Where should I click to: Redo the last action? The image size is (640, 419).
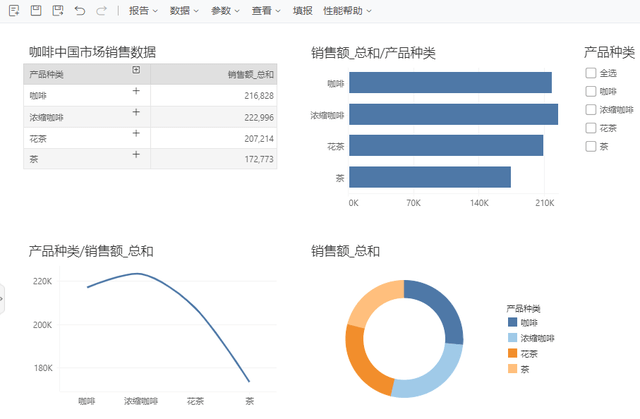[x=101, y=11]
